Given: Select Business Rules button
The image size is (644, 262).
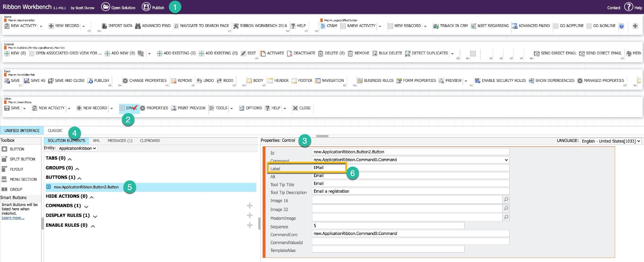Looking at the screenshot, I should pyautogui.click(x=375, y=81).
